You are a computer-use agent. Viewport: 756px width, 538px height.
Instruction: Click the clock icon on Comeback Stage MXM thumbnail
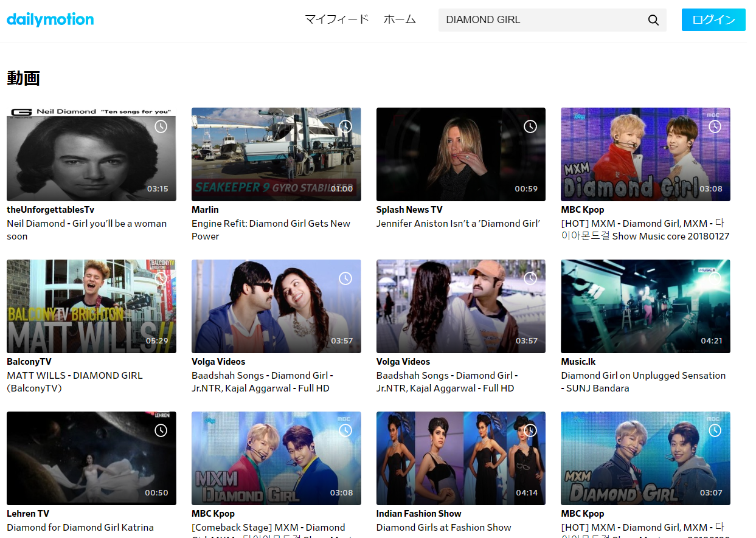(x=345, y=430)
